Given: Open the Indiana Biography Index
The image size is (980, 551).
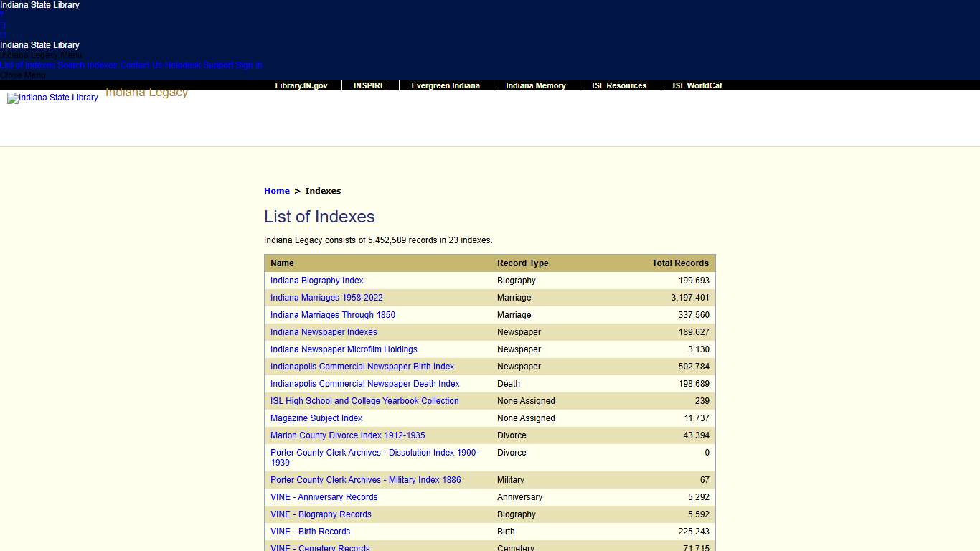Looking at the screenshot, I should click(317, 281).
